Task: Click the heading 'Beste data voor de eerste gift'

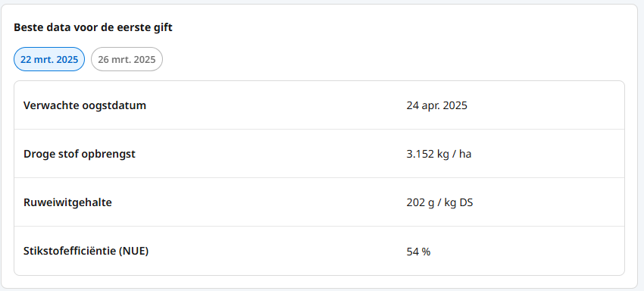Action: click(x=93, y=28)
